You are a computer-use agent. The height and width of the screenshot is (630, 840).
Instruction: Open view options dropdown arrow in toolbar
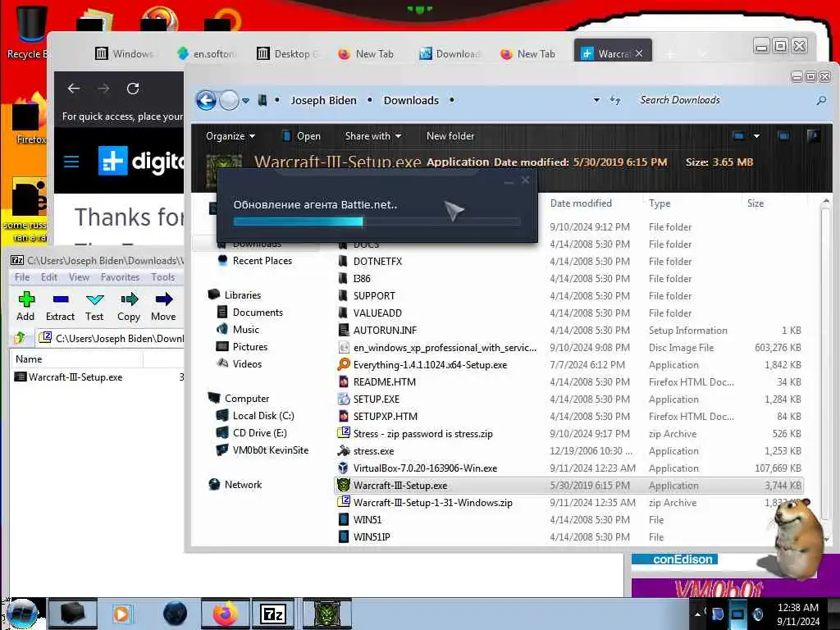click(x=756, y=136)
